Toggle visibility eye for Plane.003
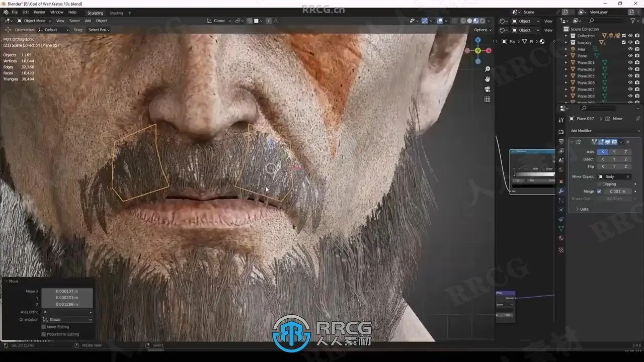Viewport: 644px width, 362px height. pyautogui.click(x=630, y=69)
